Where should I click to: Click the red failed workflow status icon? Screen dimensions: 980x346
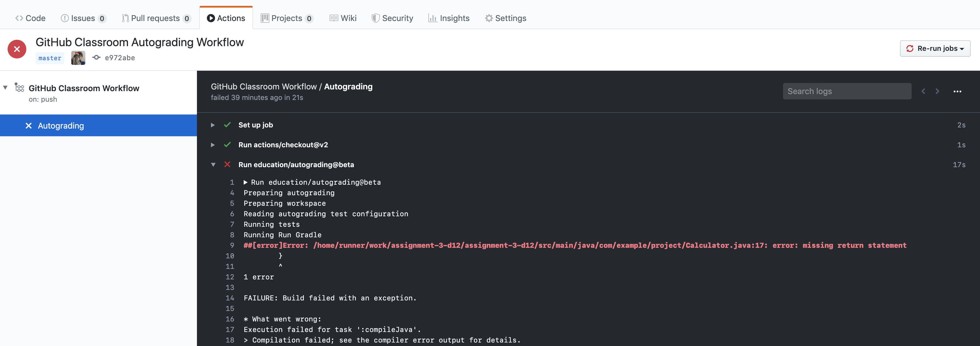(17, 49)
